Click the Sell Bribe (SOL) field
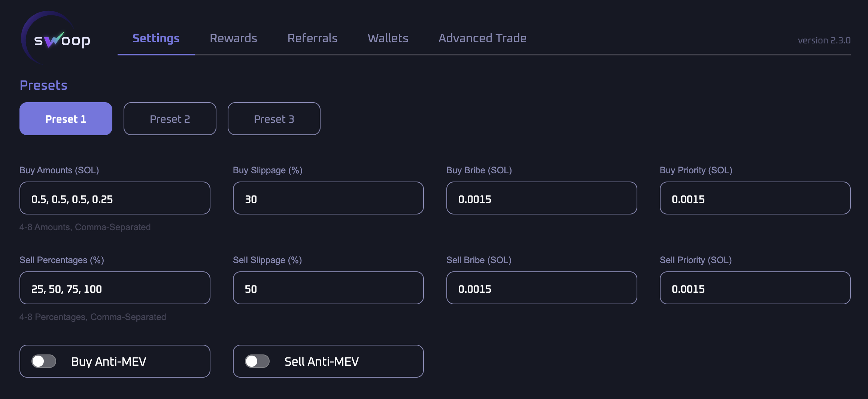 coord(542,288)
